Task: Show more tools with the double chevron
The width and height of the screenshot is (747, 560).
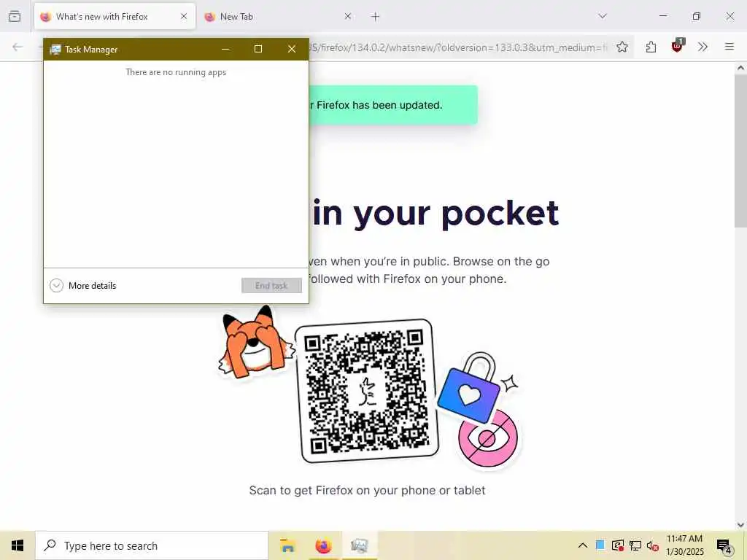Action: pos(703,47)
